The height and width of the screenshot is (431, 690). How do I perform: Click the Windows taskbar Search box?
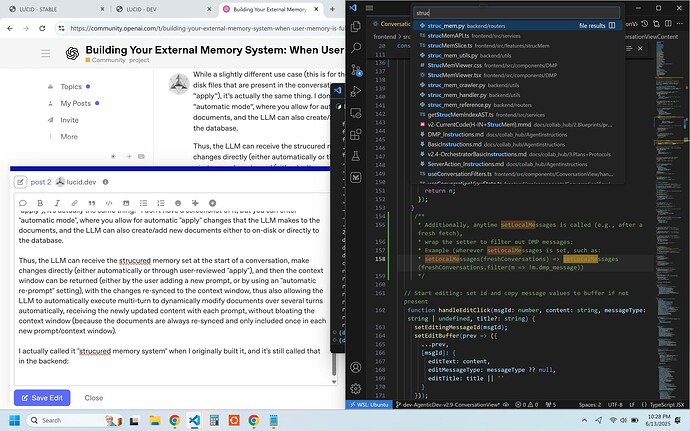tap(73, 420)
